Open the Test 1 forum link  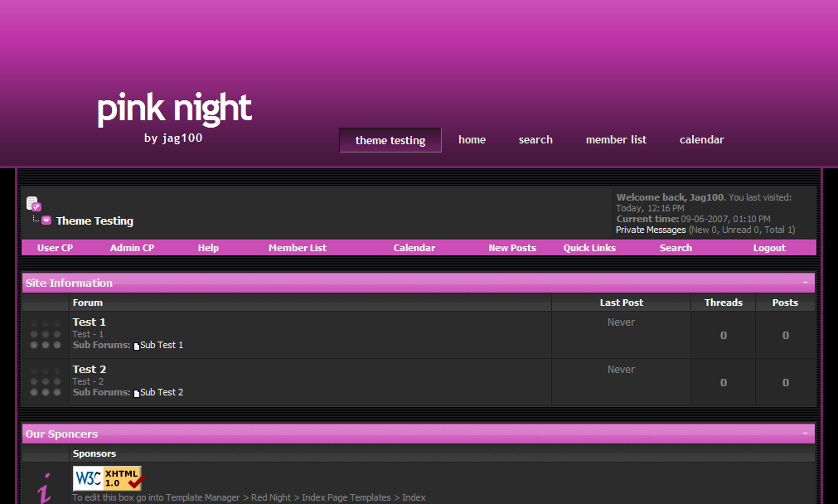pos(90,322)
